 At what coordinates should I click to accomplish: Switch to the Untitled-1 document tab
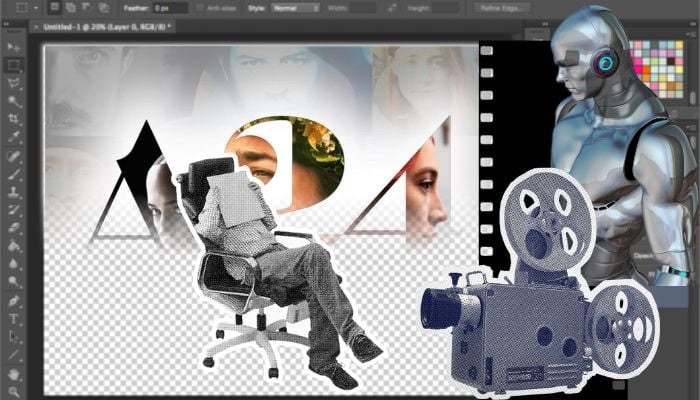[106, 27]
